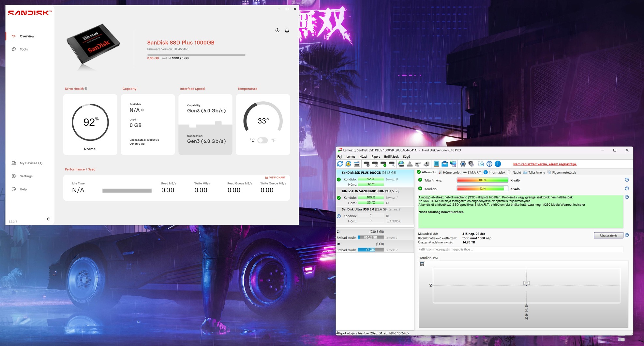Click the '14,76 TB' total written value
This screenshot has width=644, height=346.
[469, 242]
